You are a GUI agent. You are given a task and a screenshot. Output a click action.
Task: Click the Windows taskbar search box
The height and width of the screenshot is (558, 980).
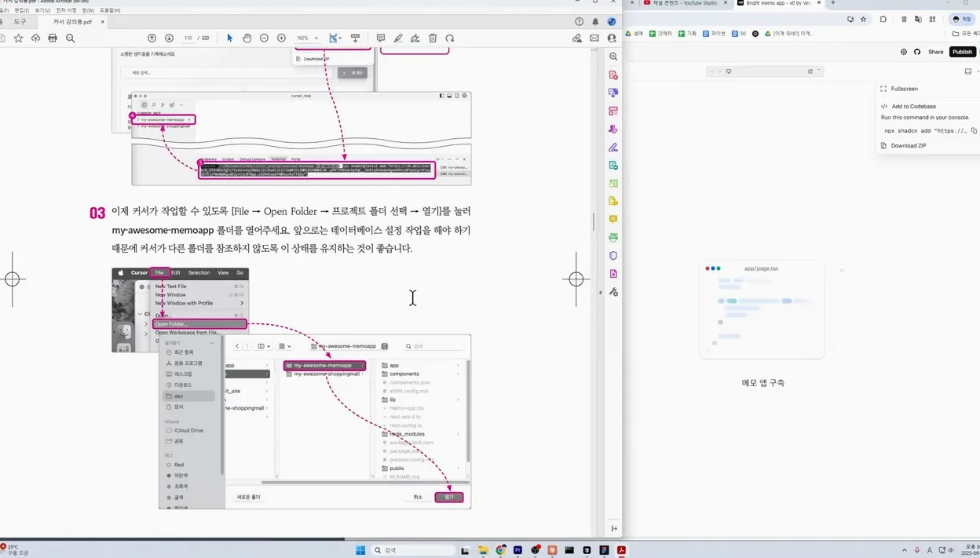(x=412, y=550)
